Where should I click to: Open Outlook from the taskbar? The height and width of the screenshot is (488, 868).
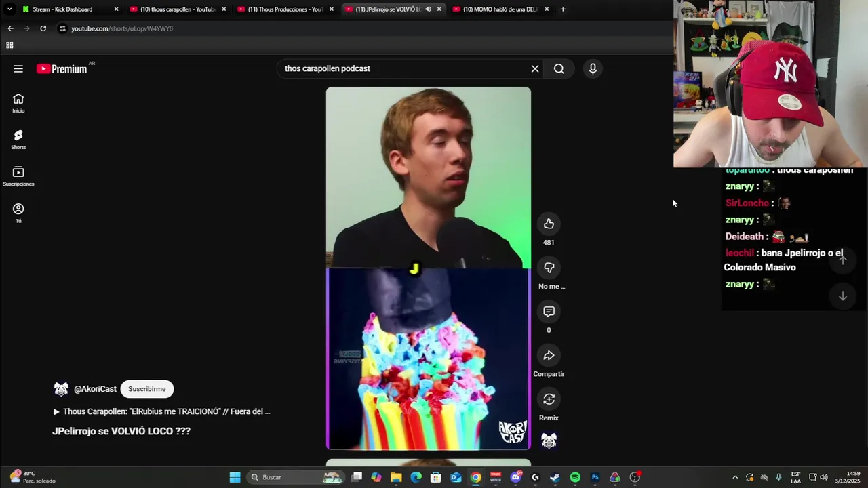[456, 477]
